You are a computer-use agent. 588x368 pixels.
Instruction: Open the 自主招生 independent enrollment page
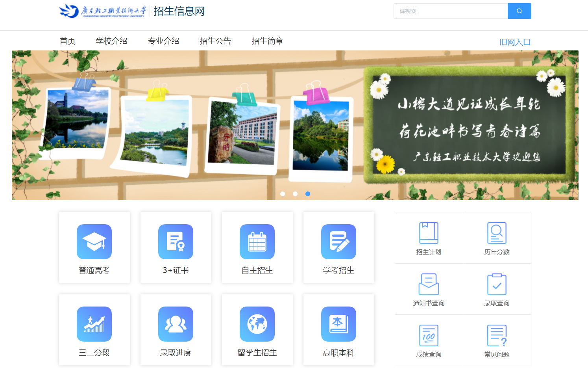(x=257, y=247)
